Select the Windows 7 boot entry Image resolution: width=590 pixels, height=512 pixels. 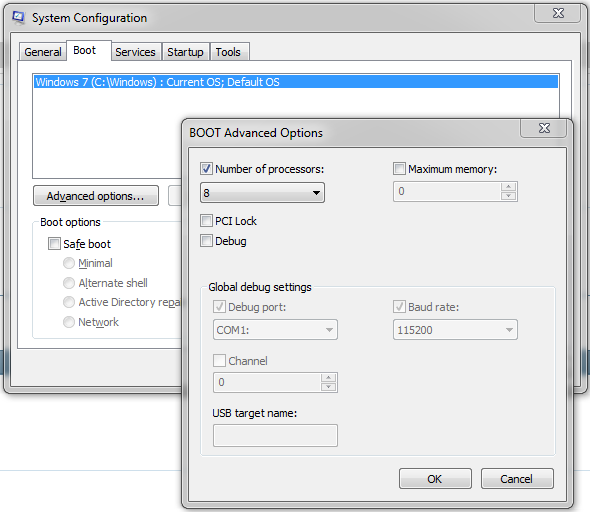[x=296, y=82]
